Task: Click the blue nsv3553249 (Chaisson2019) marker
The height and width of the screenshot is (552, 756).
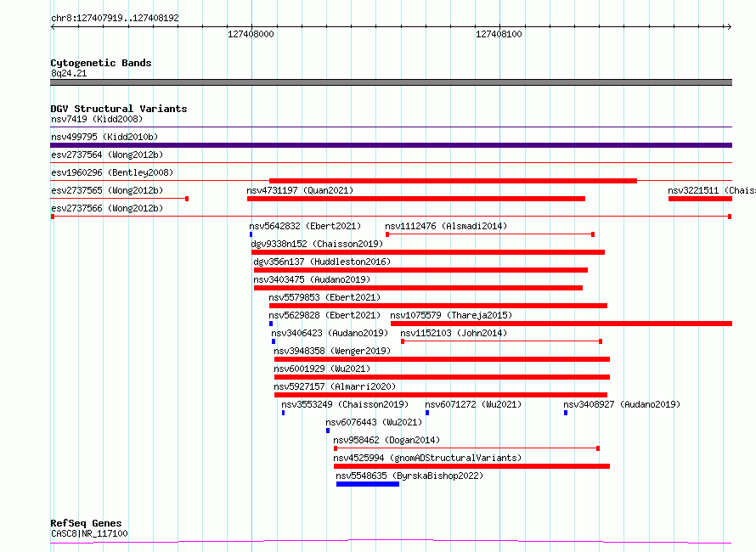Action: (x=283, y=413)
